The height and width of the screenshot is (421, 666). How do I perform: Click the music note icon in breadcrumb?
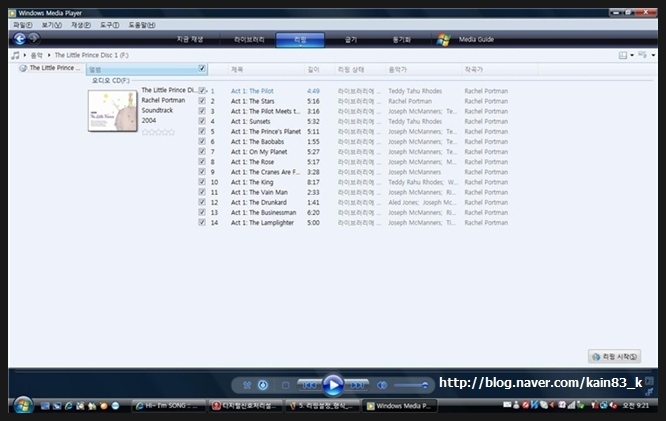click(15, 55)
